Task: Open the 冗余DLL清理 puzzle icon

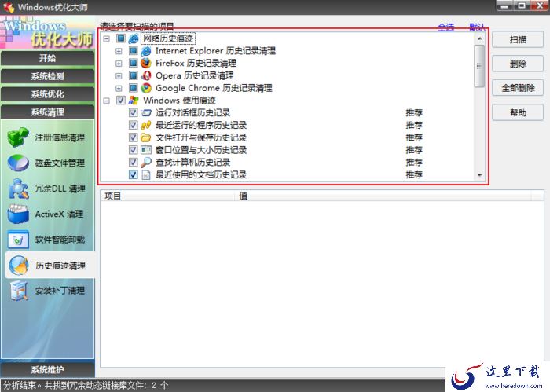Action: pos(18,189)
